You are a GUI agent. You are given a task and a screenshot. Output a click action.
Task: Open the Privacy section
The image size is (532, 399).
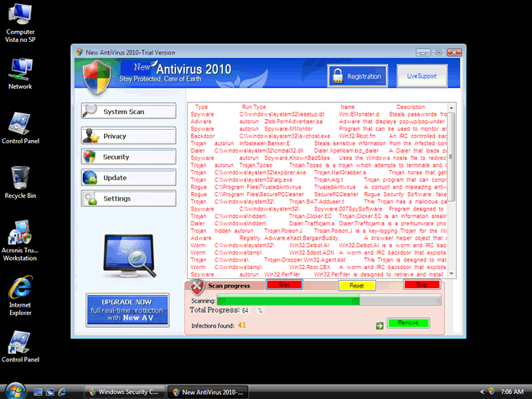[x=124, y=135]
